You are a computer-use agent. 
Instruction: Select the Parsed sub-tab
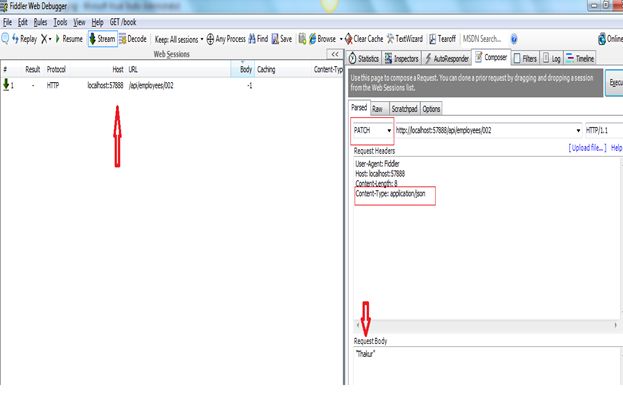(359, 108)
